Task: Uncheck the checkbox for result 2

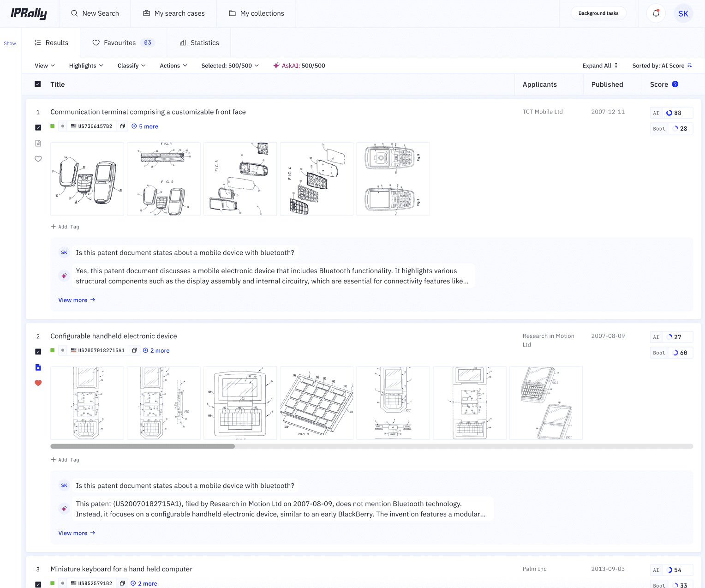Action: (38, 352)
